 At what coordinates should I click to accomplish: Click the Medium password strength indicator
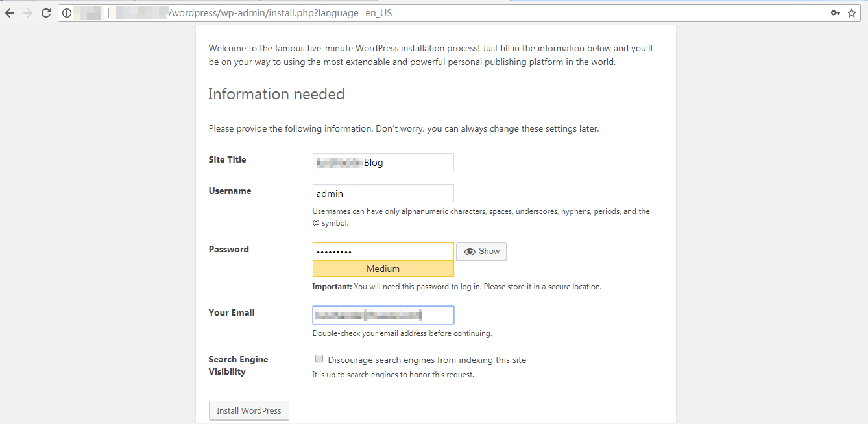pos(383,268)
